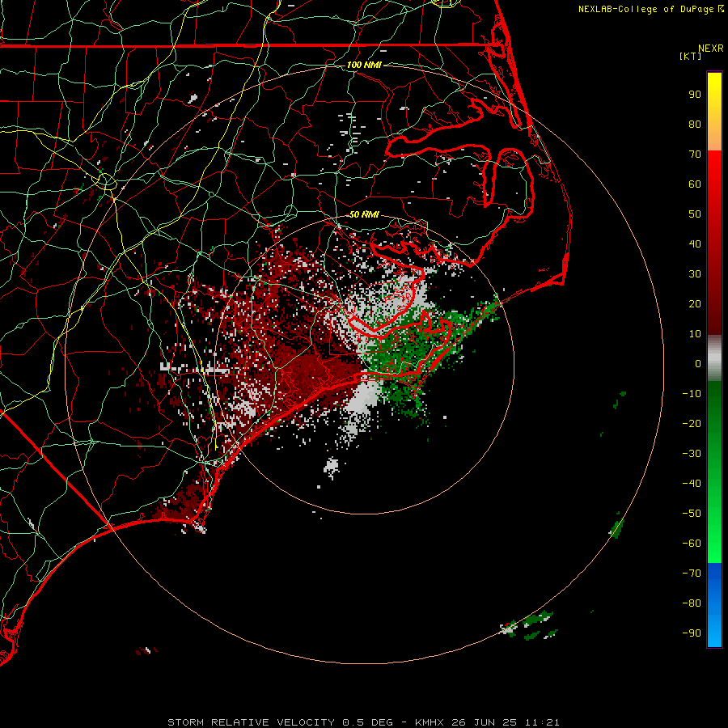
Task: Click the -10 value on velocity scale
Action: [692, 394]
